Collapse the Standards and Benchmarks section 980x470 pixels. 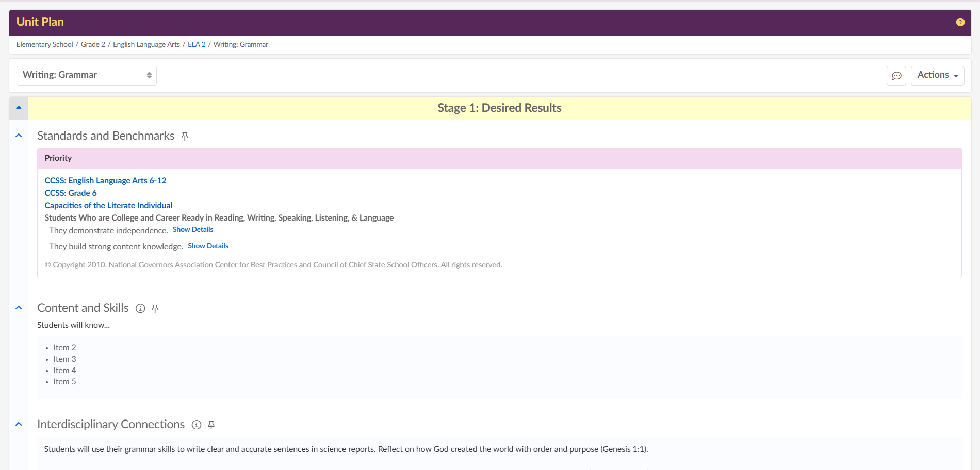click(x=19, y=136)
